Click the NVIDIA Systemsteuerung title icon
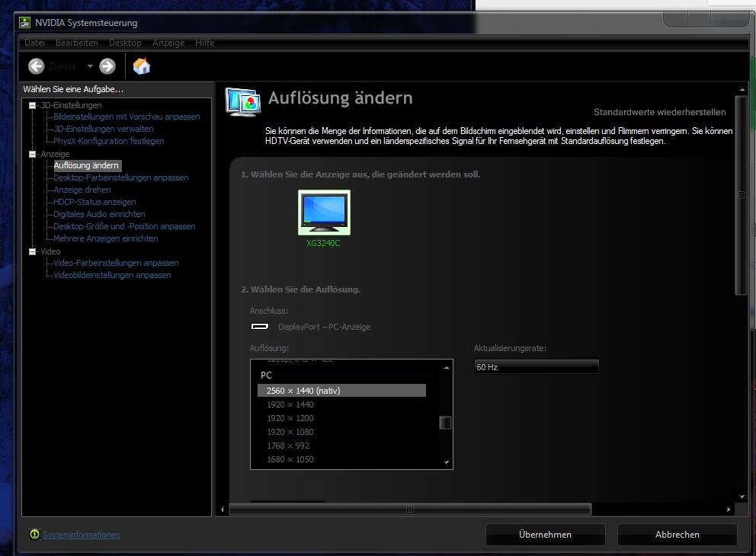 (24, 23)
